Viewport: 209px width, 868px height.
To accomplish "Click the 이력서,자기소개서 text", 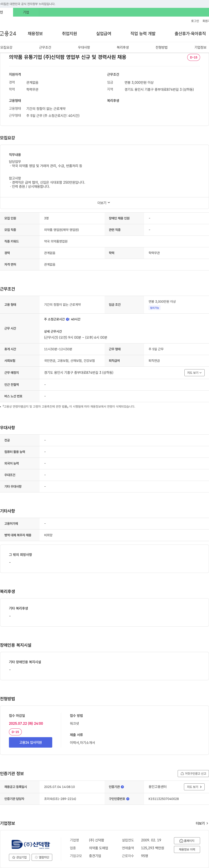I will (x=83, y=743).
